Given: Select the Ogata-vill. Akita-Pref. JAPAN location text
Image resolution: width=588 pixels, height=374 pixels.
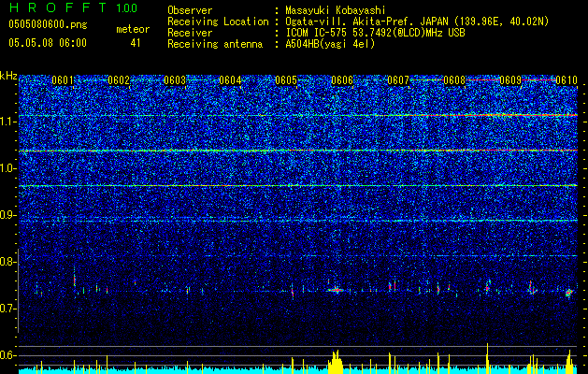Looking at the screenshot, I should [x=417, y=22].
